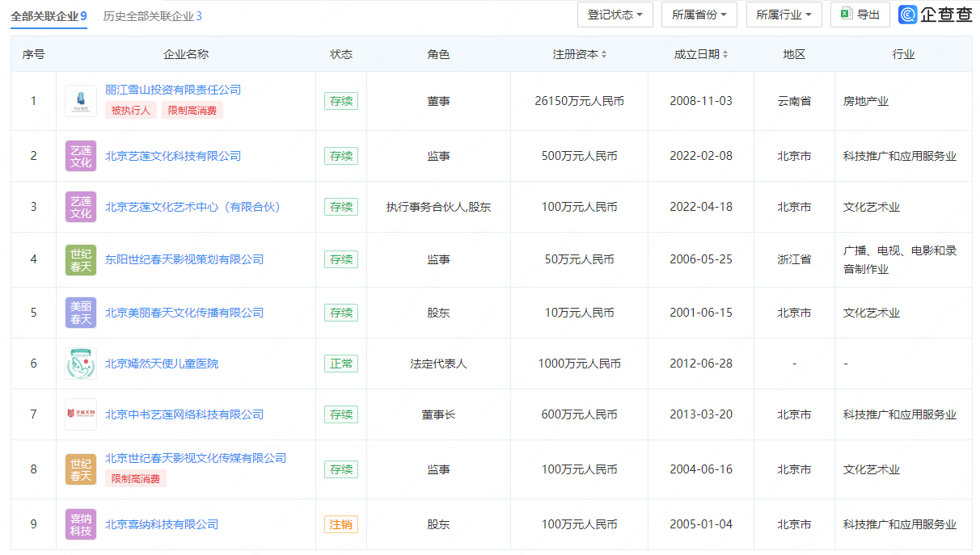Open 北京喜纳科技有限公司 link
Viewport: 980px width, 555px height.
162,524
